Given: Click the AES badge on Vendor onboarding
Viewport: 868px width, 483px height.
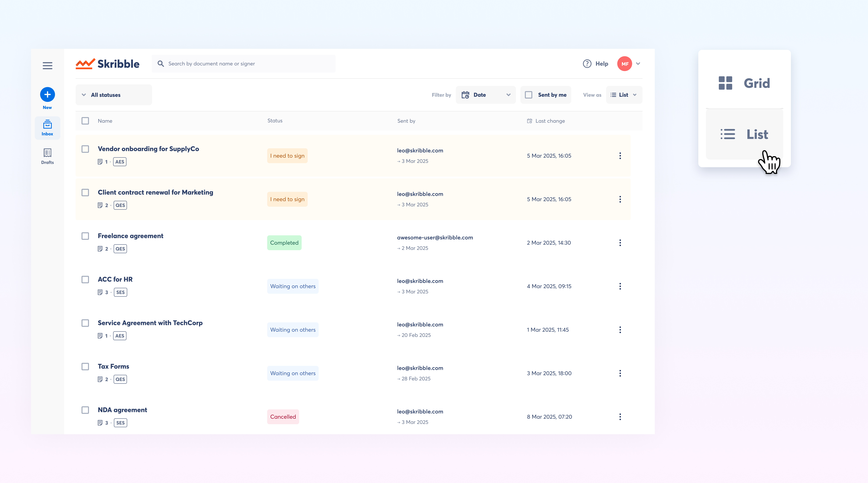Looking at the screenshot, I should [x=120, y=162].
